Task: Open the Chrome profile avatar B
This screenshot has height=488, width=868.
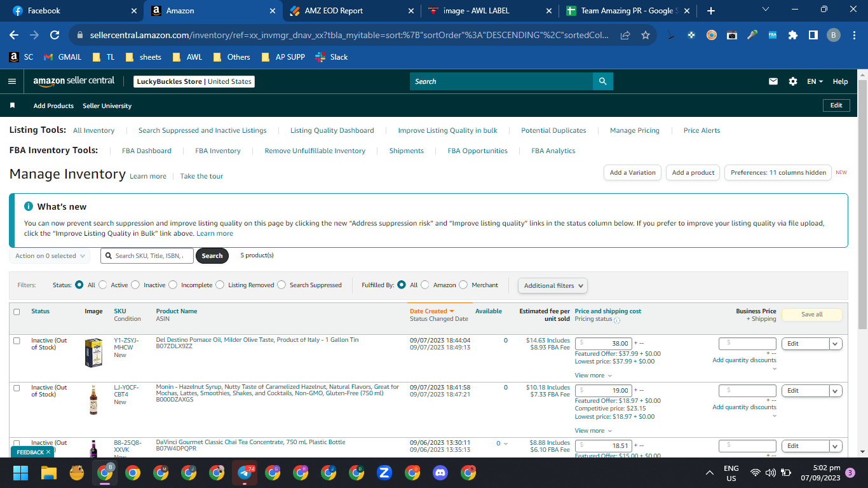Action: (834, 35)
